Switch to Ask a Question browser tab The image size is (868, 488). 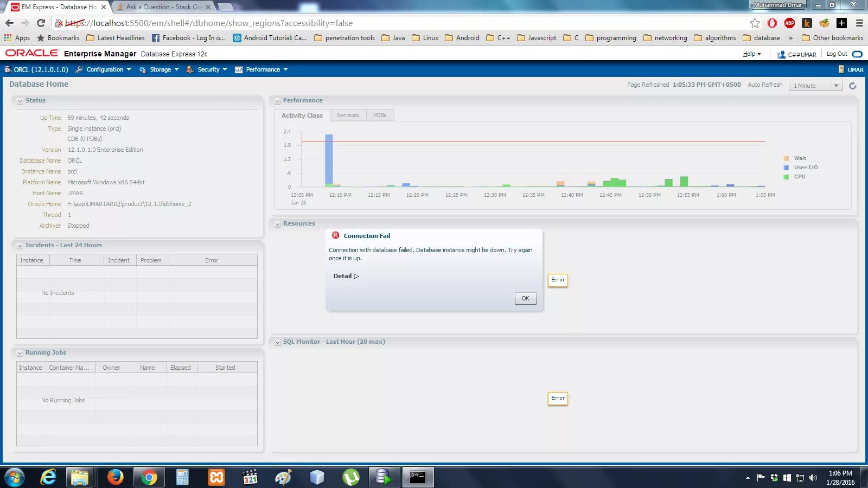[163, 7]
